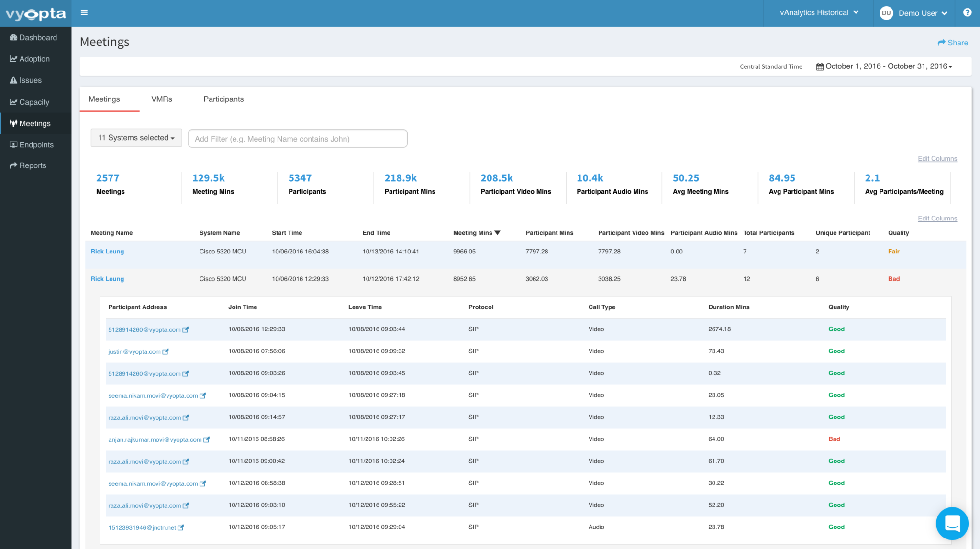Click Edit Columns above meetings table
This screenshot has height=549, width=980.
click(x=937, y=219)
